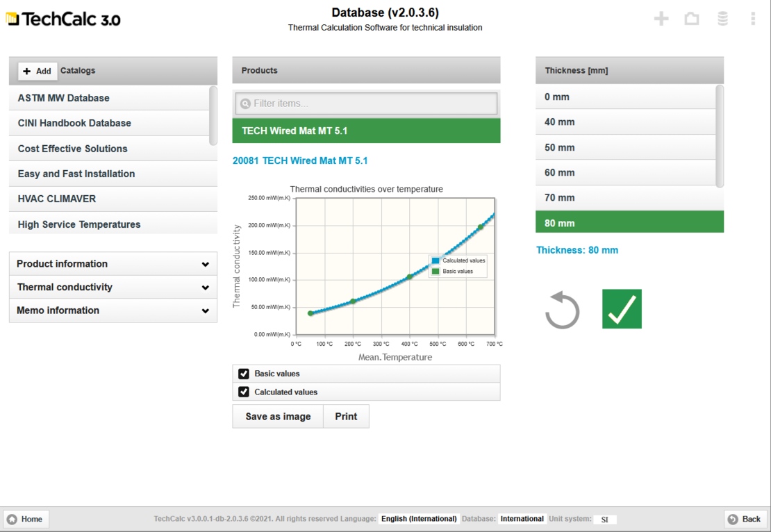
Task: Click the TechCalc 3.0 logo
Action: pyautogui.click(x=63, y=19)
